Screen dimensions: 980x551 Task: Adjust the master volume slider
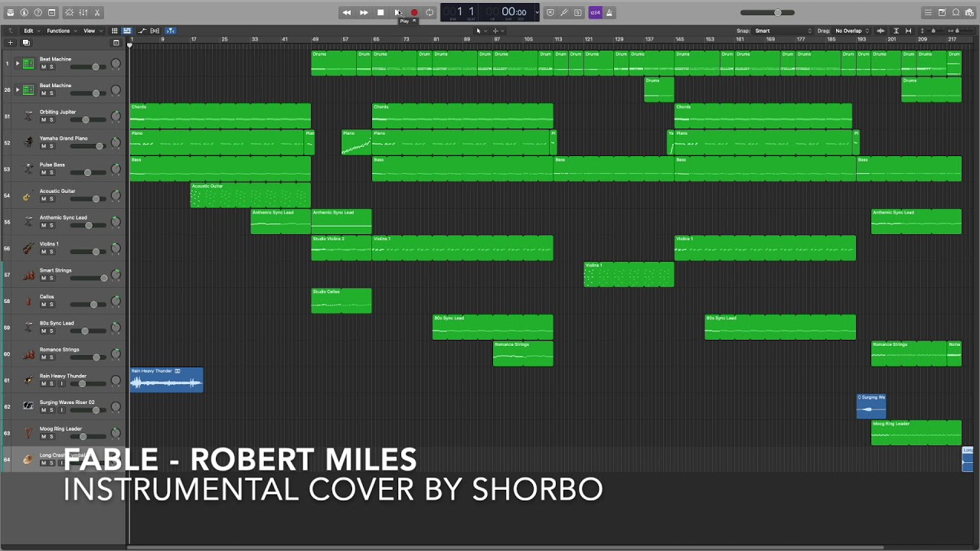pos(767,12)
